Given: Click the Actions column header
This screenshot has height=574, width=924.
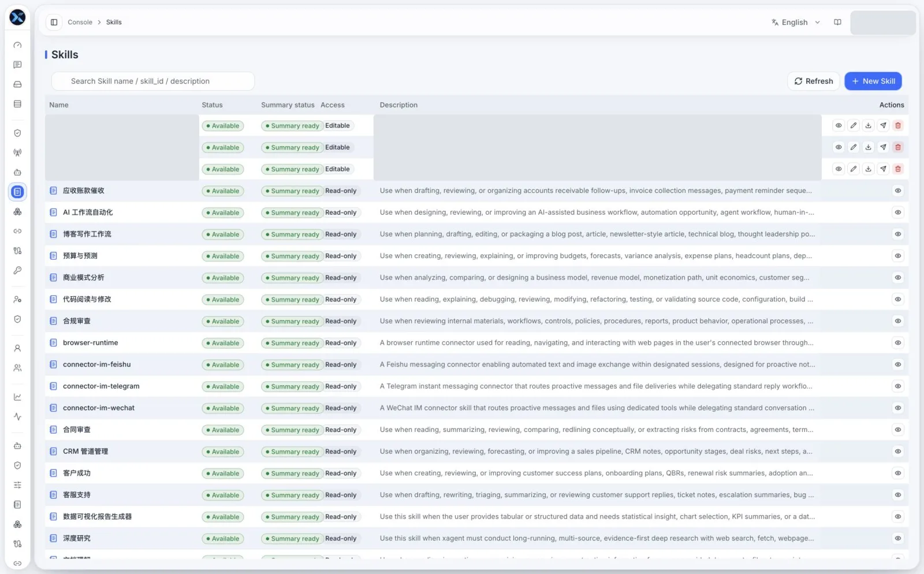Looking at the screenshot, I should [892, 105].
